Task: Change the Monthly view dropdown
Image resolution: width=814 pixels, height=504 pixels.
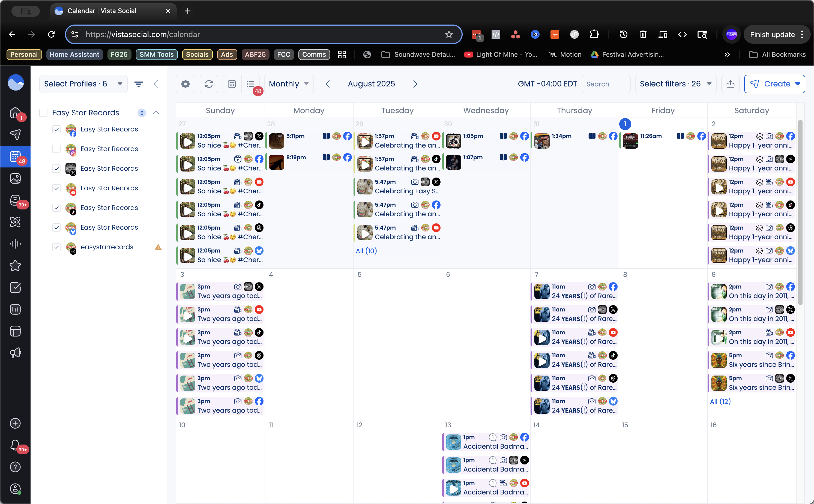Action: 289,84
